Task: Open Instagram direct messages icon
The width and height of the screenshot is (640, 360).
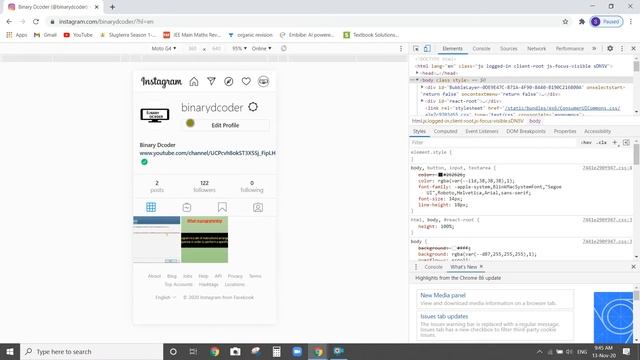Action: 211,82
